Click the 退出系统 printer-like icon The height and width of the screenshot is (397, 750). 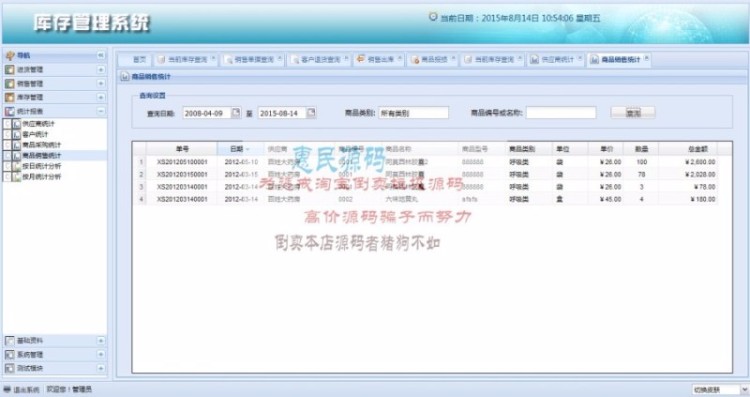pyautogui.click(x=7, y=390)
